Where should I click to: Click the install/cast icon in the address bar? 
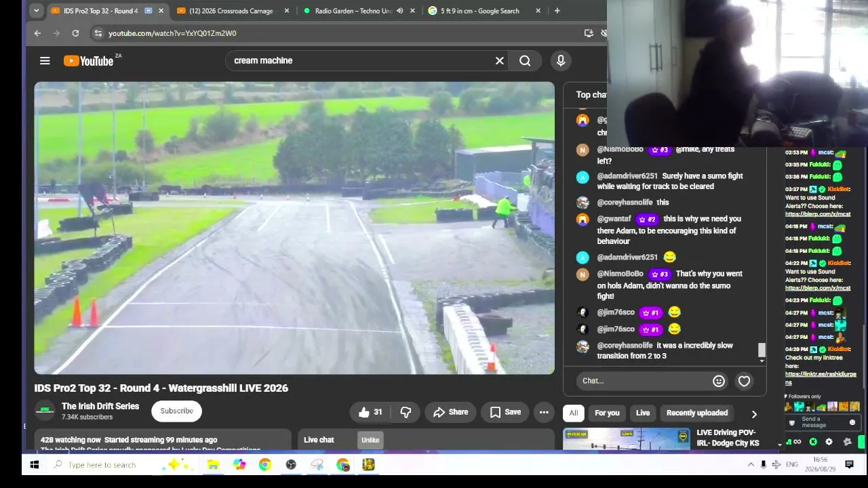589,33
